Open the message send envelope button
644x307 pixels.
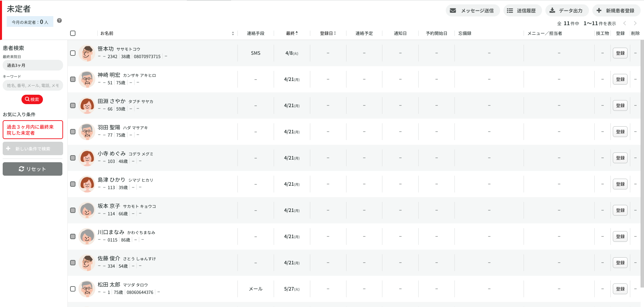tap(472, 11)
